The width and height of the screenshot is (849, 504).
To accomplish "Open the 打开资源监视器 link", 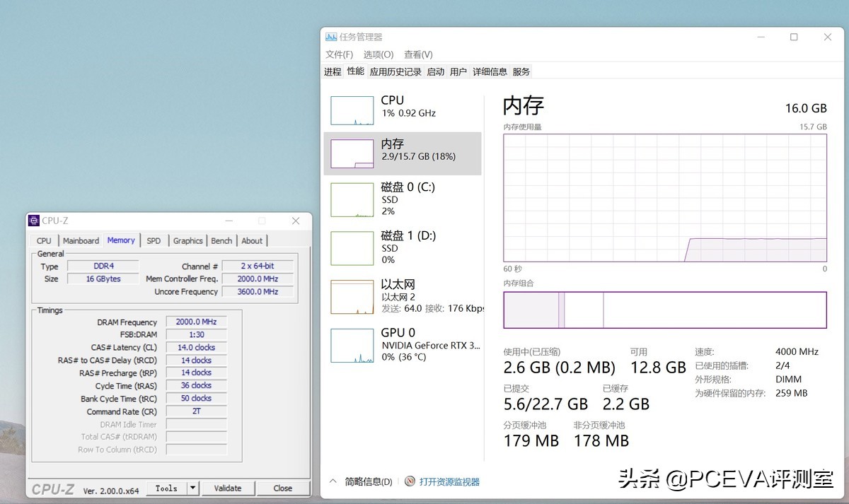I will (449, 481).
